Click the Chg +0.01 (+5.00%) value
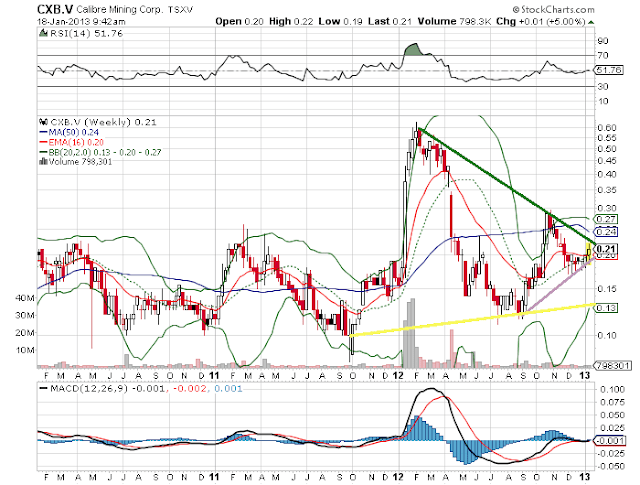This screenshot has width=640, height=485. pos(541,21)
